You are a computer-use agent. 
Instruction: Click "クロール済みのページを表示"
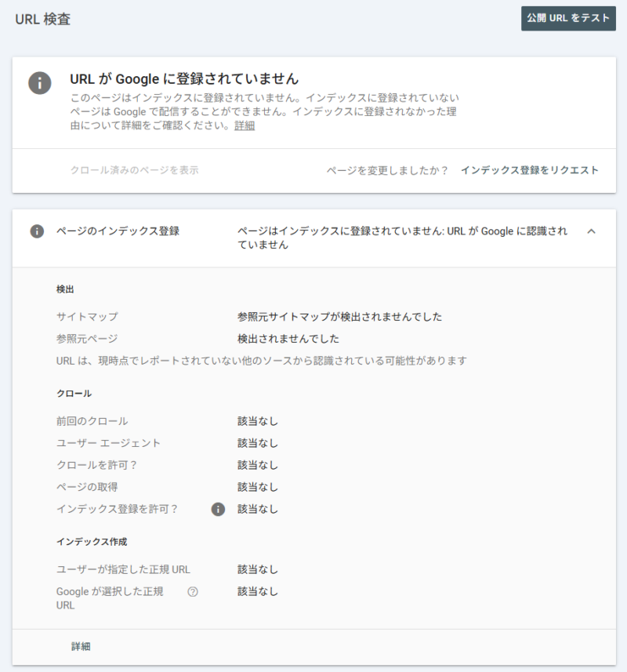click(x=133, y=170)
